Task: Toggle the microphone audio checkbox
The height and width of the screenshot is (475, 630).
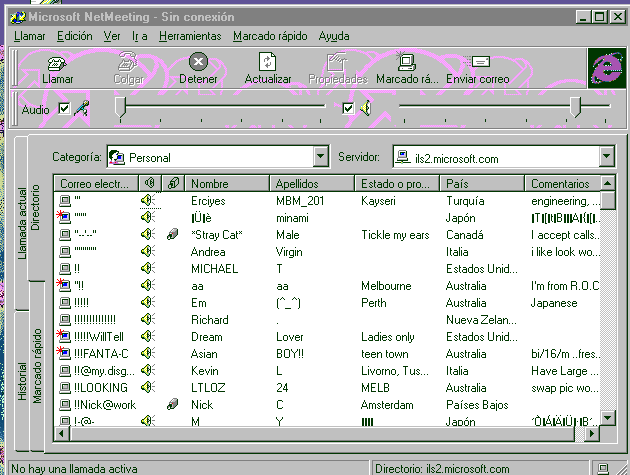Action: coord(64,109)
